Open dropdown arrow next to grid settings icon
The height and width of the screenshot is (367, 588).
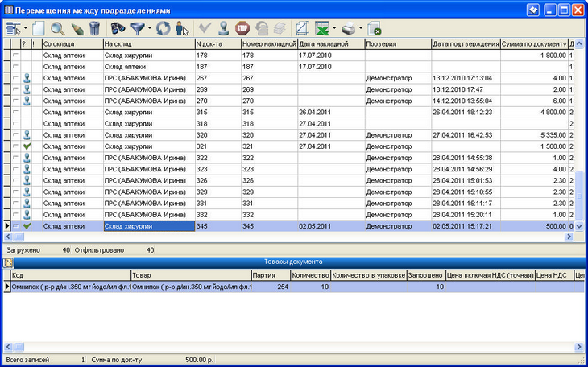26,28
